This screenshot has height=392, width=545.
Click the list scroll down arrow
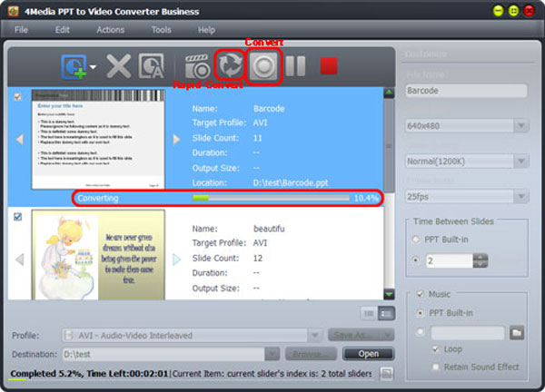pyautogui.click(x=389, y=294)
